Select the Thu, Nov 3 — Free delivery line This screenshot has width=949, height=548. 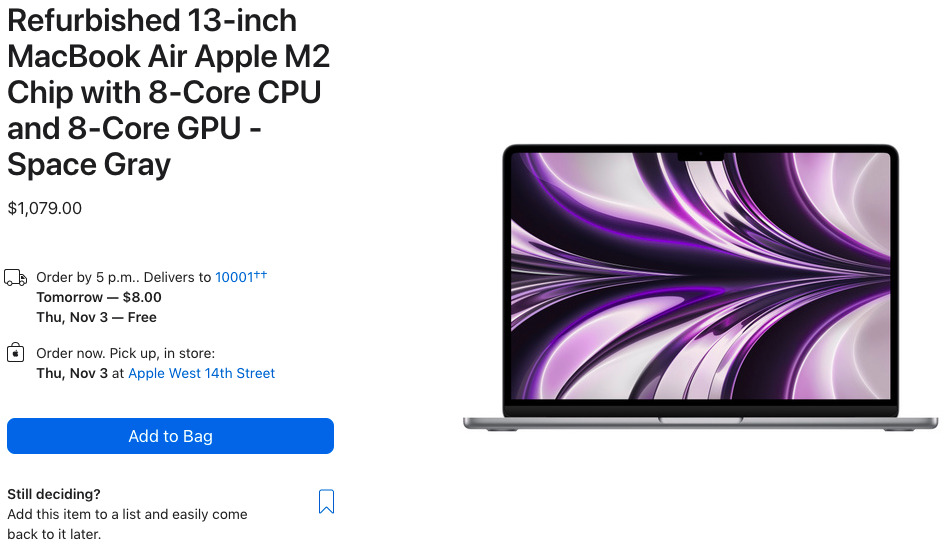[x=97, y=317]
